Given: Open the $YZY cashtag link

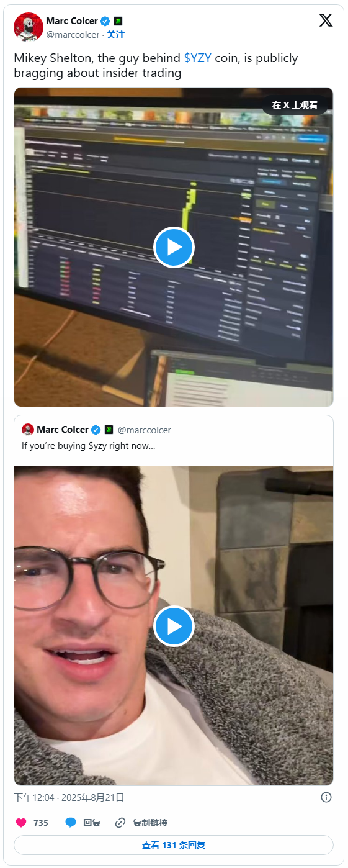Looking at the screenshot, I should point(198,58).
